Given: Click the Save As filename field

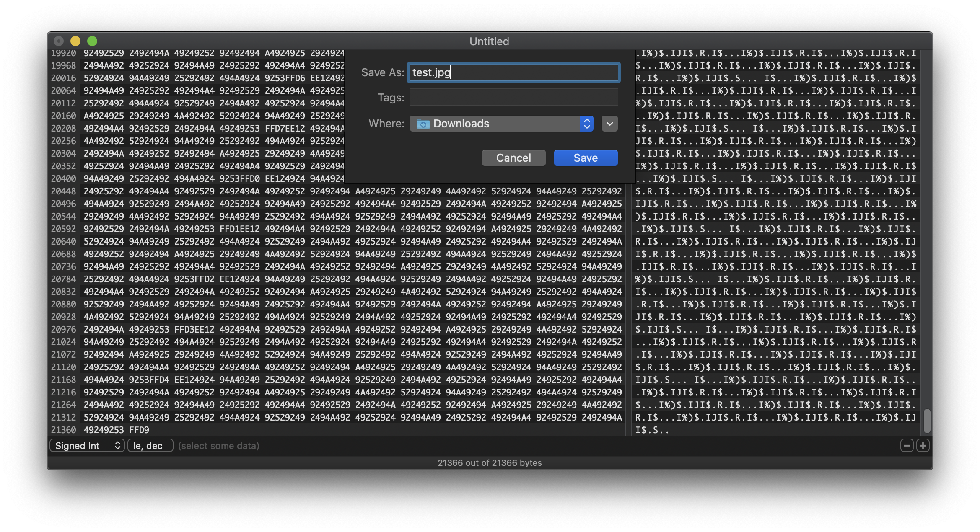Looking at the screenshot, I should pyautogui.click(x=513, y=72).
